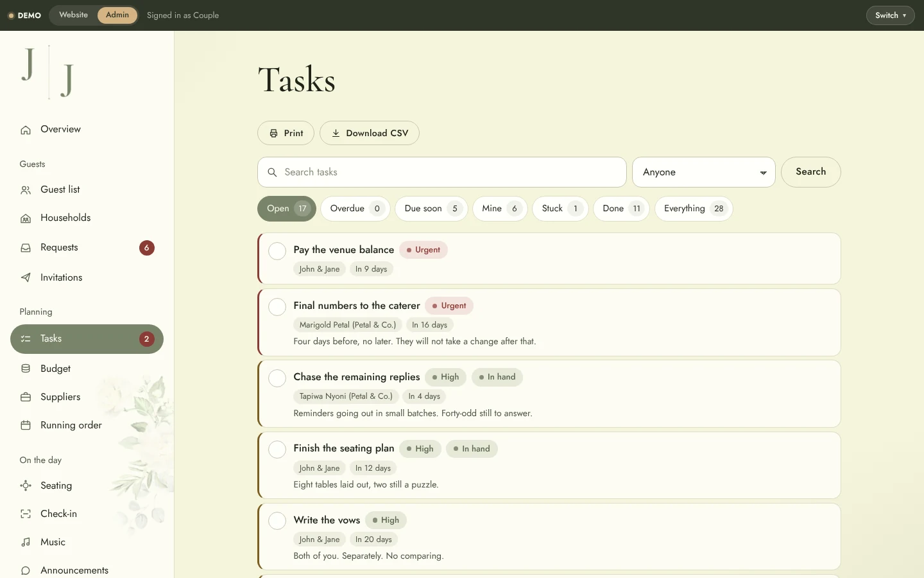Click the Budget coins icon
Image resolution: width=924 pixels, height=578 pixels.
coord(26,369)
